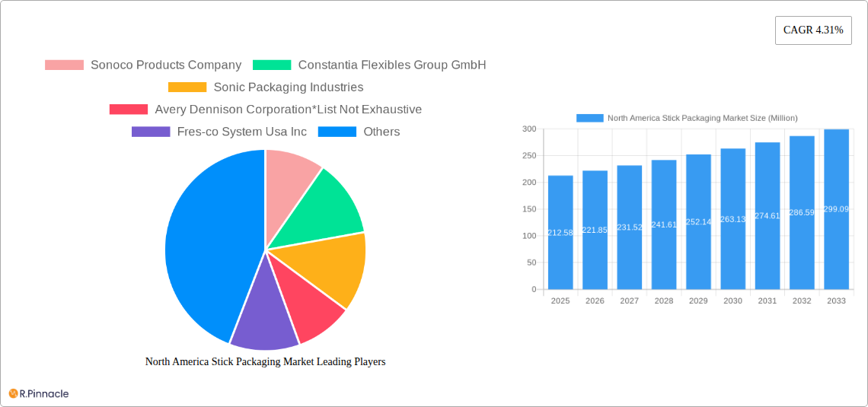Click the Sonoco Products Company legend label
This screenshot has width=868, height=407.
tap(166, 65)
